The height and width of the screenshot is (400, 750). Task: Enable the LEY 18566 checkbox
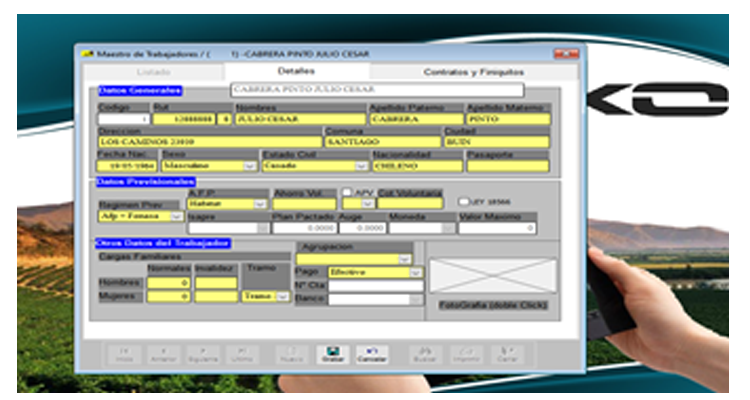463,202
